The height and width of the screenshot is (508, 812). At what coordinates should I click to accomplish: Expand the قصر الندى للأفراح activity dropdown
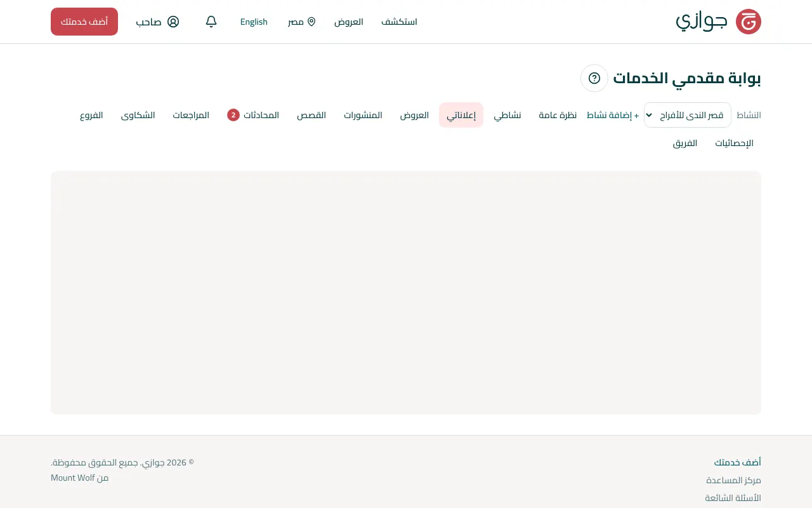(x=688, y=115)
